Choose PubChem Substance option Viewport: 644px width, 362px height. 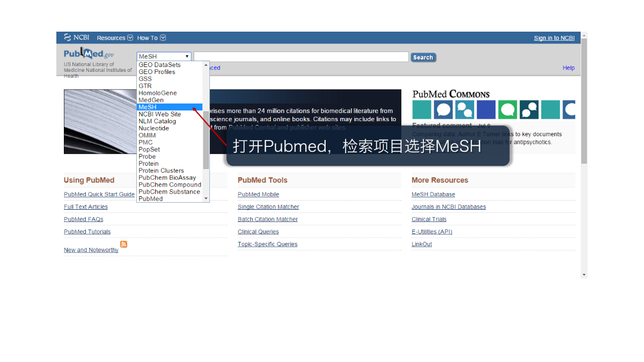pyautogui.click(x=170, y=191)
